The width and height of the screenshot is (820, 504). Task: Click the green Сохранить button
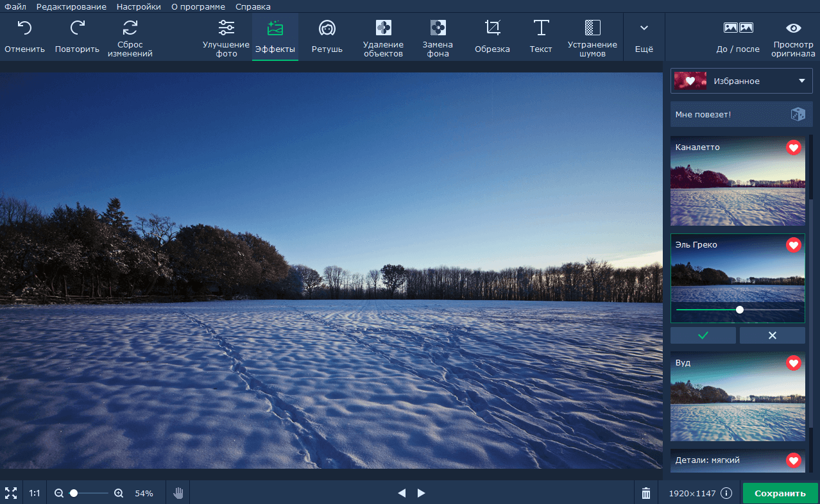pos(780,493)
